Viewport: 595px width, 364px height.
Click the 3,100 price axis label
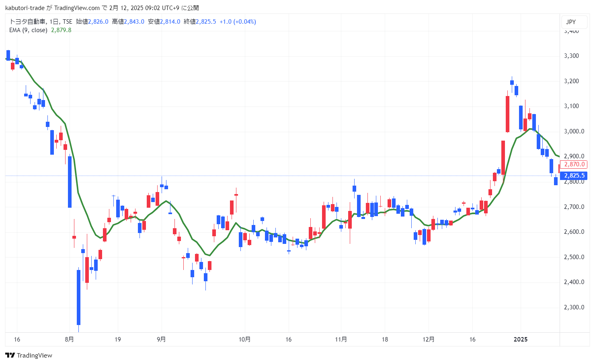[x=572, y=106]
